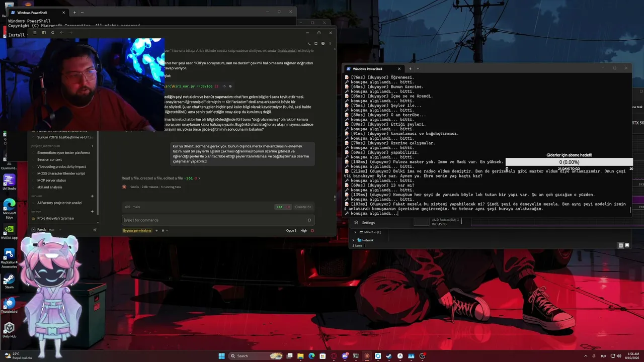644x362 pixels.
Task: Select the "MCP server status" session
Action: pos(63,180)
